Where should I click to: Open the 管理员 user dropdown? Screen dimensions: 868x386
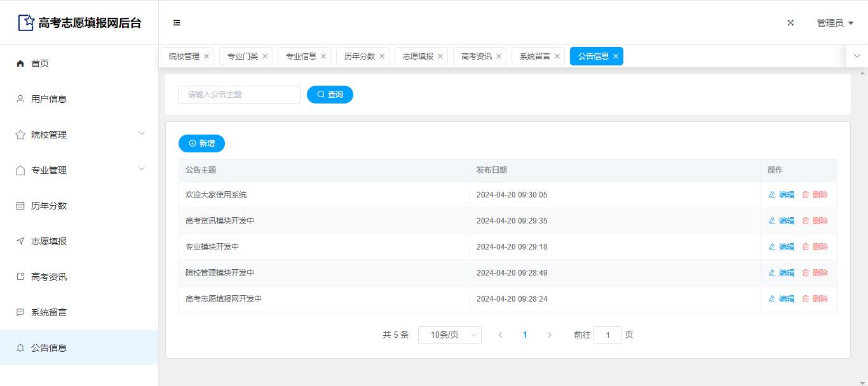click(835, 23)
